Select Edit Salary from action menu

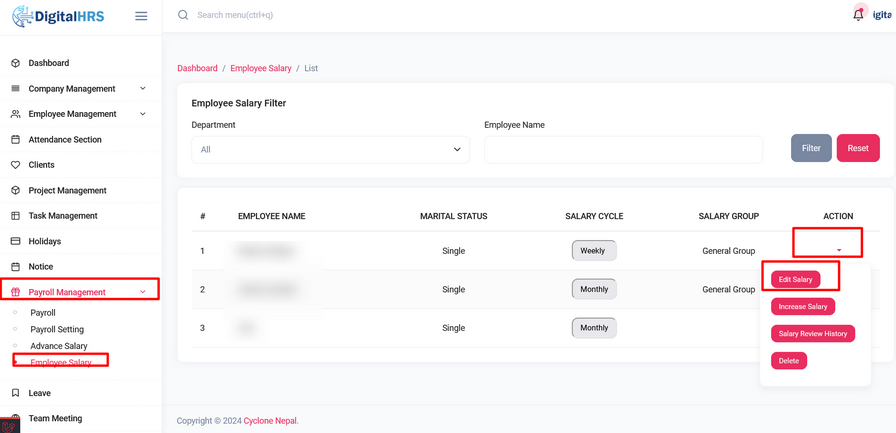point(796,279)
